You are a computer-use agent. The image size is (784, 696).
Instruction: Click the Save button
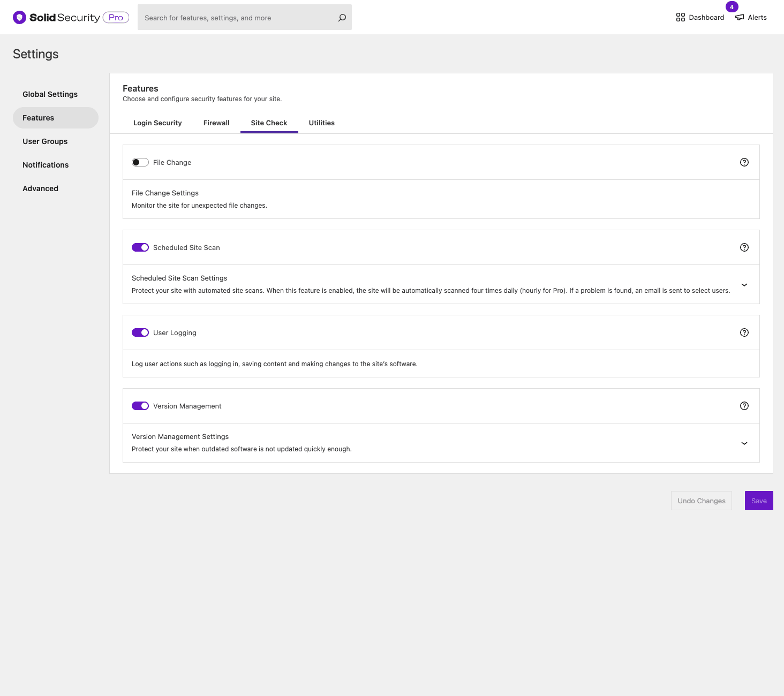[759, 501]
